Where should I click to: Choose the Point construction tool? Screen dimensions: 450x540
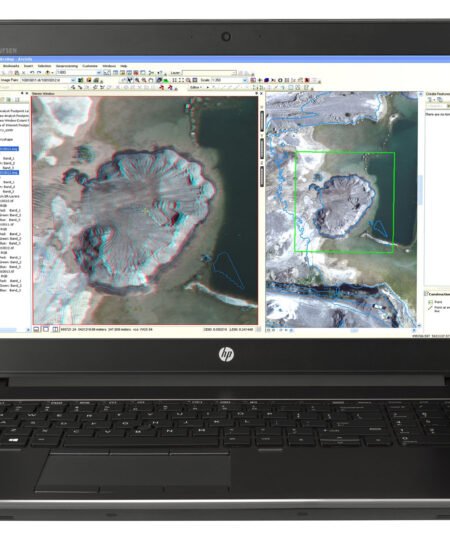click(436, 302)
